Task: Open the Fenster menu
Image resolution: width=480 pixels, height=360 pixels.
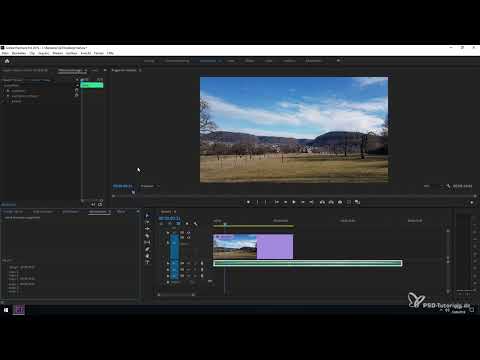Action: 99,53
